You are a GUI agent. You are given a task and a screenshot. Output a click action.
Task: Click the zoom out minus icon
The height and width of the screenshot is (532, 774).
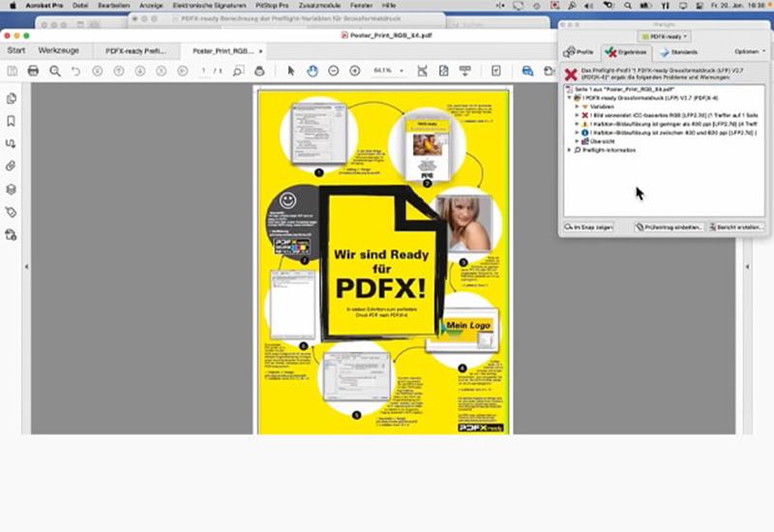334,71
